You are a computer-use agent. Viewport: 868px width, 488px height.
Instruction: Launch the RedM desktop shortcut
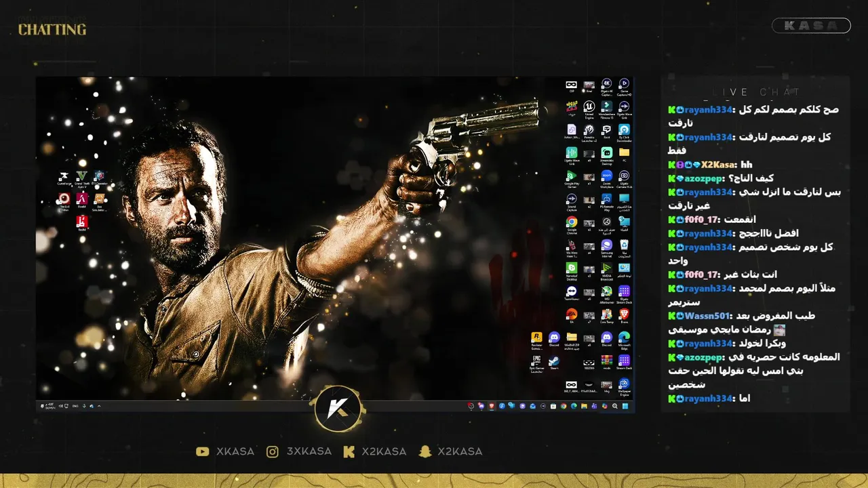pos(82,223)
